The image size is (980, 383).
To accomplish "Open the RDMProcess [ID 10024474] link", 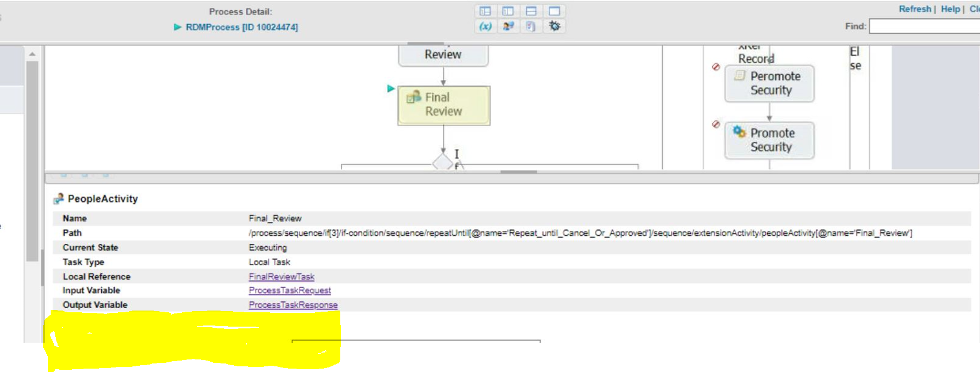I will 242,27.
